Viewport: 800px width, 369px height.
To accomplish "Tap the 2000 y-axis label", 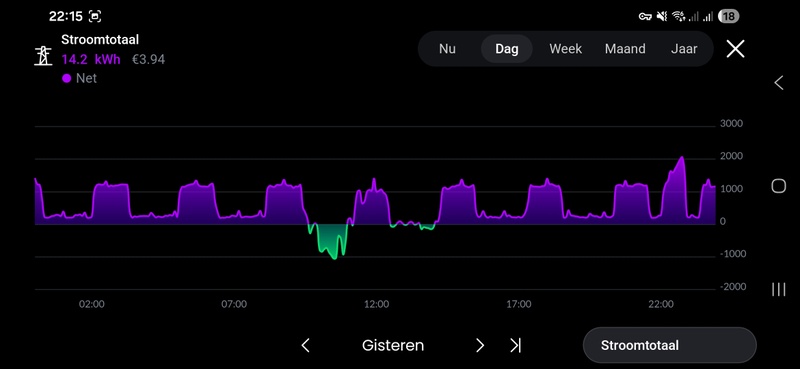I will [731, 156].
